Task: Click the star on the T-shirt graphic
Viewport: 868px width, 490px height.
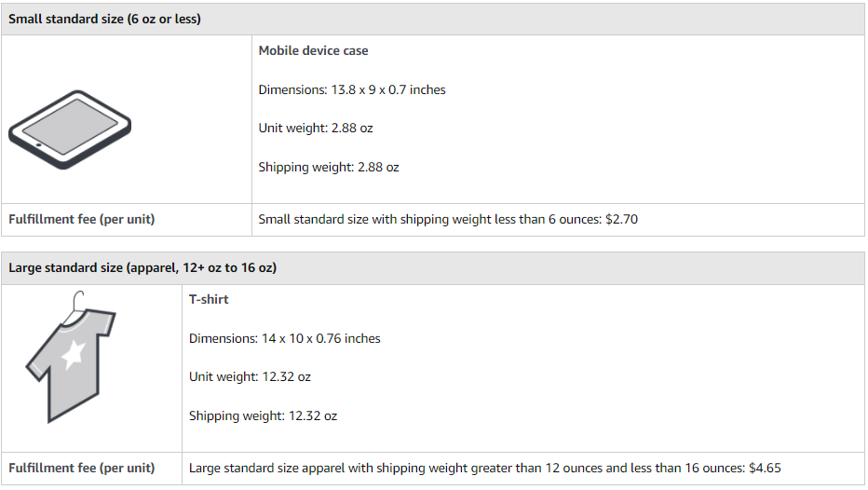Action: click(x=73, y=355)
